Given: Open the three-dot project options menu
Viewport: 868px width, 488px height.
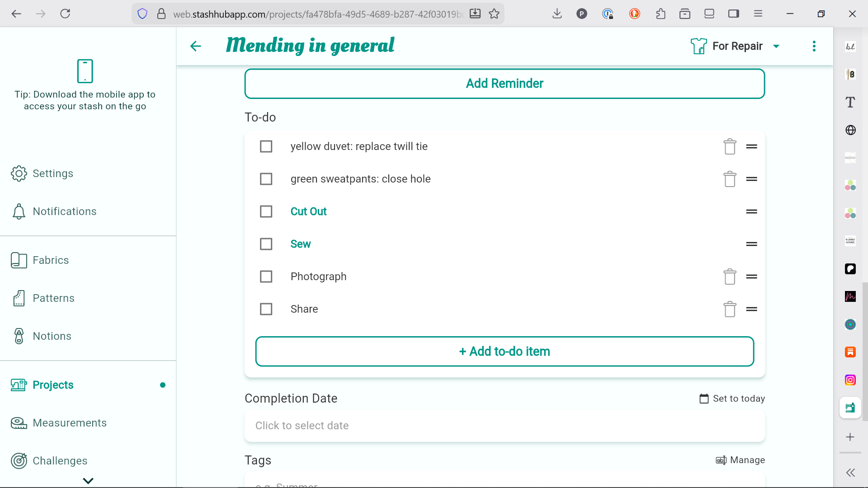Looking at the screenshot, I should pos(814,46).
